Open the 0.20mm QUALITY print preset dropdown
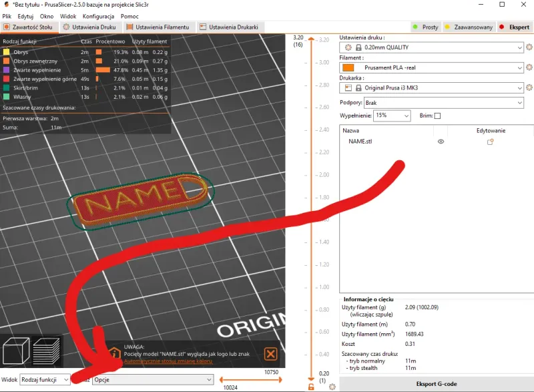 (431, 47)
